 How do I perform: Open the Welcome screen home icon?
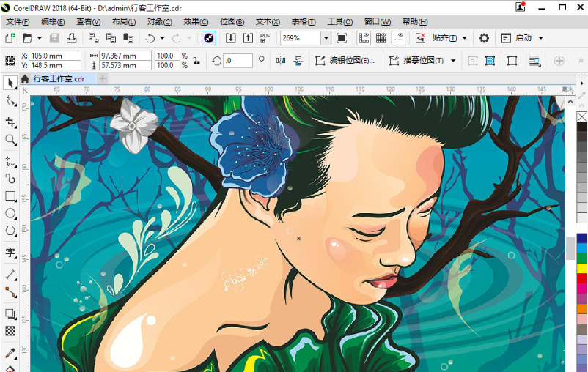[25, 78]
